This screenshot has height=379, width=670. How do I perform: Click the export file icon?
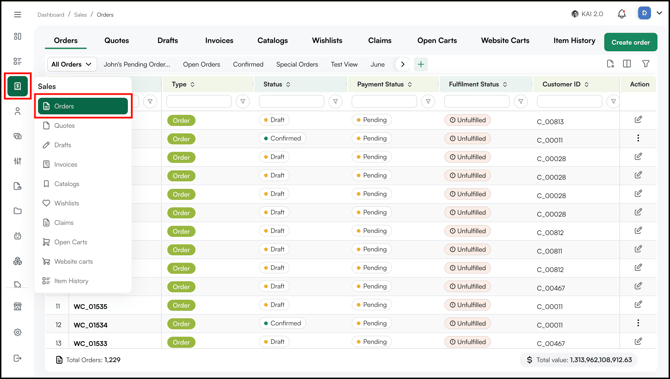tap(610, 64)
